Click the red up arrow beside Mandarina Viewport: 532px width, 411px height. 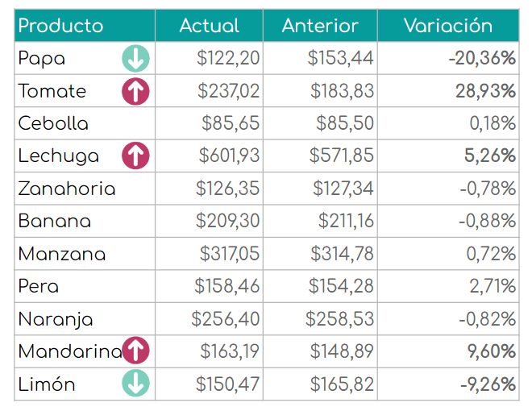click(135, 351)
